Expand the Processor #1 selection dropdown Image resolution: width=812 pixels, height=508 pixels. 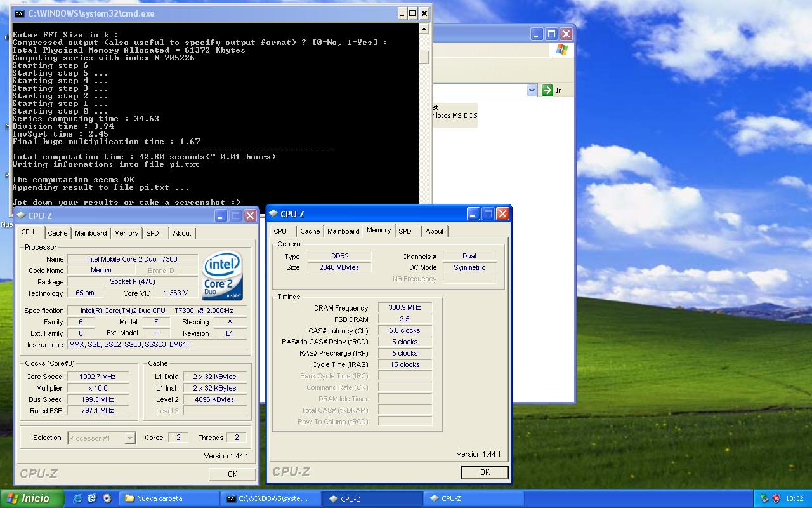(130, 438)
